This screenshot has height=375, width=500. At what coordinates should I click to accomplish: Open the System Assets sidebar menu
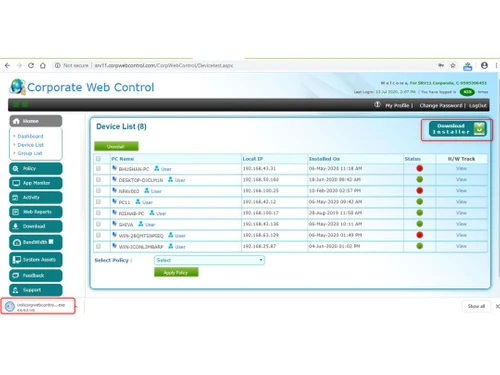pos(36,260)
